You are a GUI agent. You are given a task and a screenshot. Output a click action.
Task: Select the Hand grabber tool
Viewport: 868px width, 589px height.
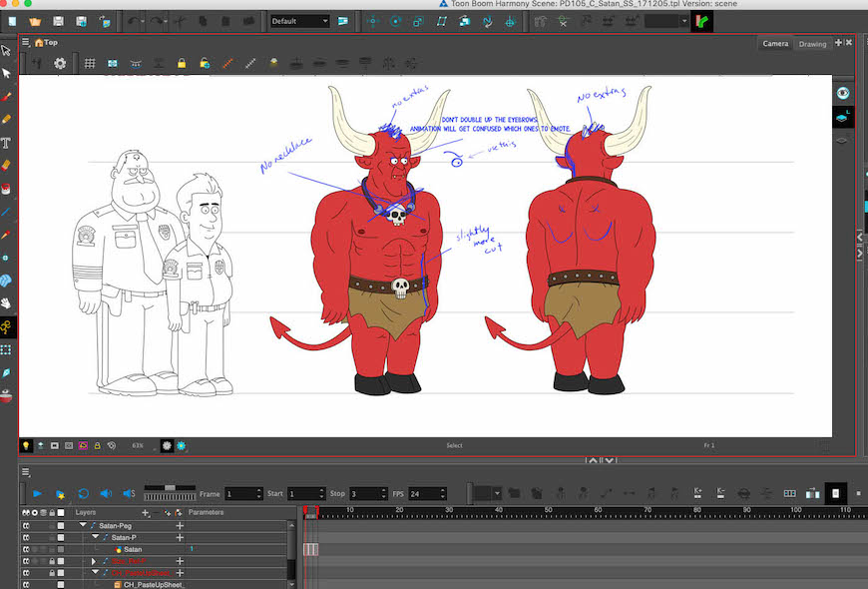coord(6,303)
